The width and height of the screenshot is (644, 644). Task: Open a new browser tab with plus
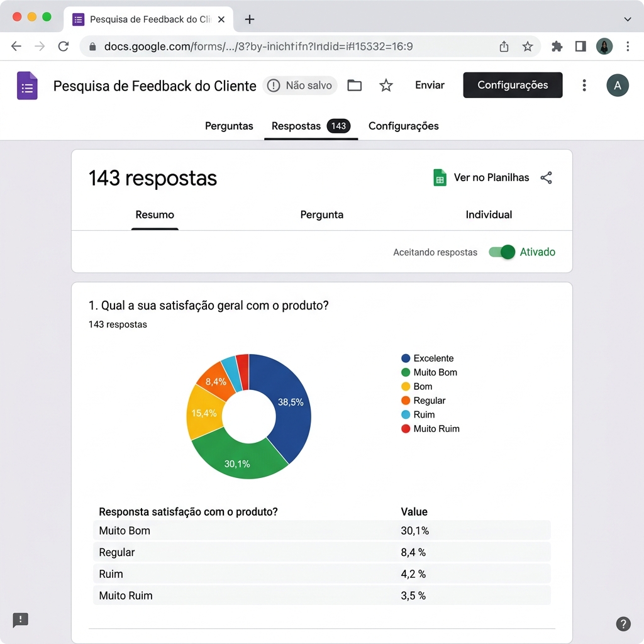coord(249,19)
